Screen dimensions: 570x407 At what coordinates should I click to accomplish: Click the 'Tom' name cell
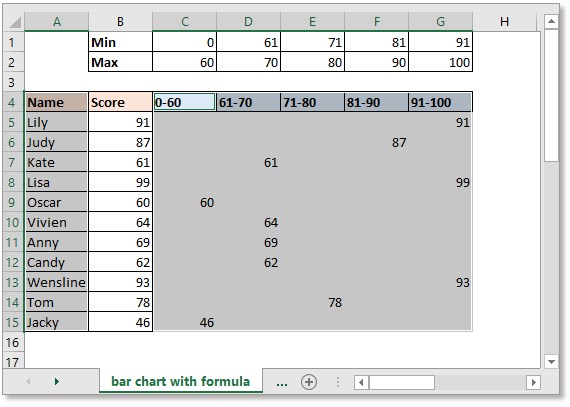click(x=56, y=302)
